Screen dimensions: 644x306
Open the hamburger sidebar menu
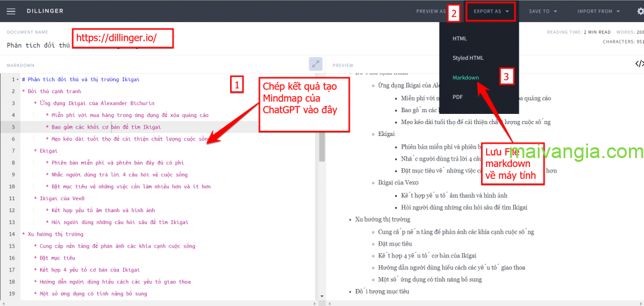point(13,11)
